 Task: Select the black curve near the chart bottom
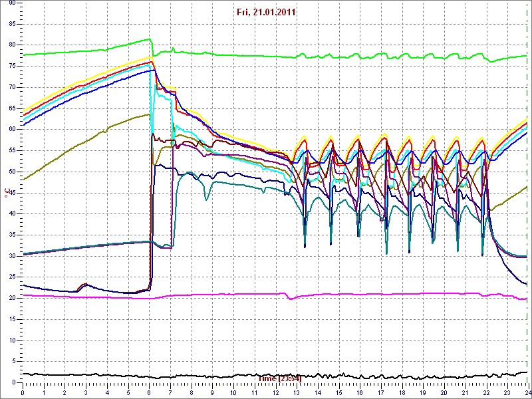(x=199, y=376)
